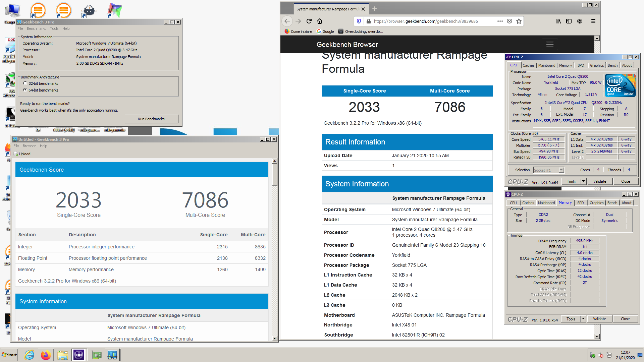644x362 pixels.
Task: Open Firefox hamburger application menu
Action: (x=593, y=21)
